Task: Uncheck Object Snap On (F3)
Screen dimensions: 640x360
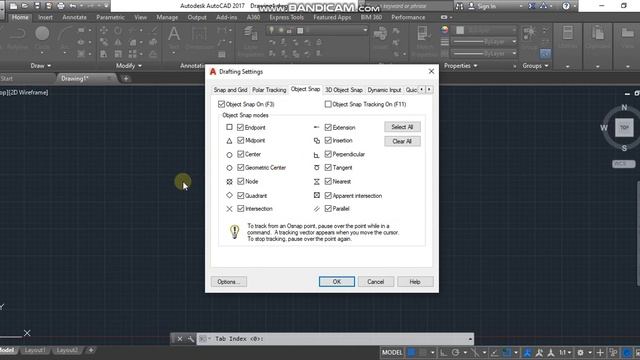Action: [221, 104]
